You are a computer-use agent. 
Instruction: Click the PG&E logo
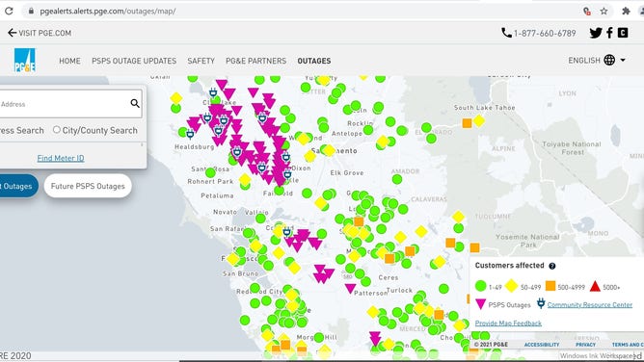click(25, 61)
